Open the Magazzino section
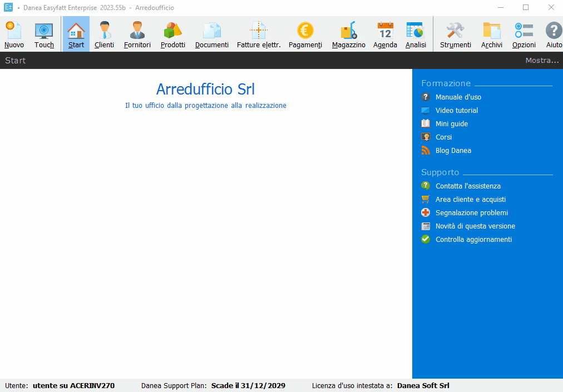 (x=349, y=34)
